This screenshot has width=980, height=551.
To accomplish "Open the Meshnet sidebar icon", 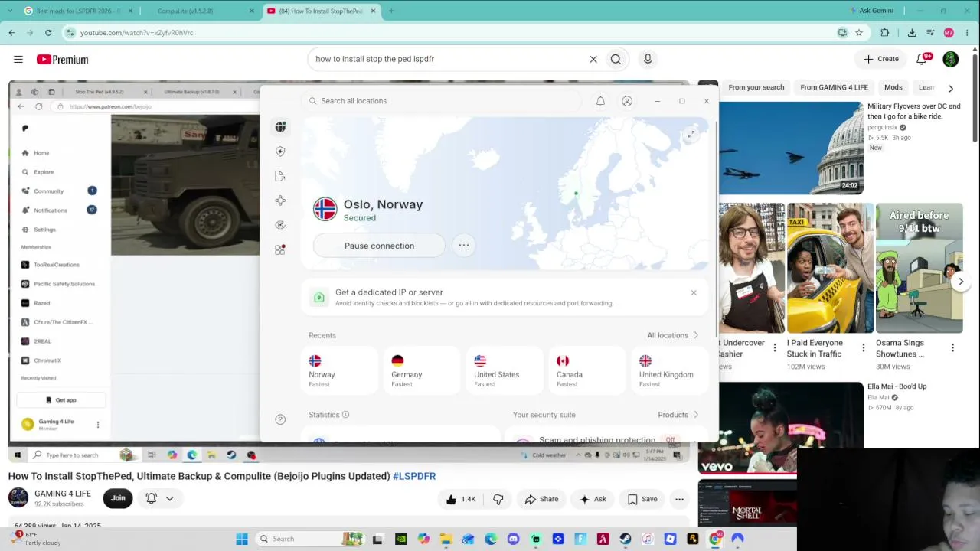I will [x=280, y=201].
